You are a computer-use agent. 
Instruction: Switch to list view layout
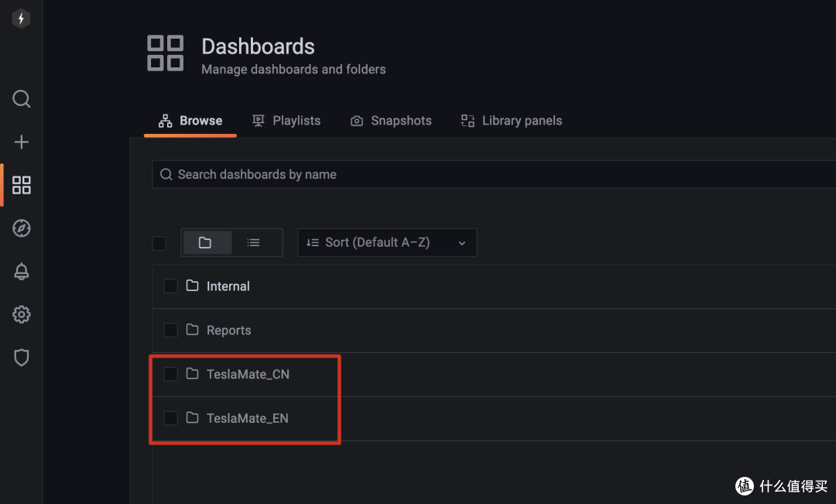pyautogui.click(x=253, y=242)
